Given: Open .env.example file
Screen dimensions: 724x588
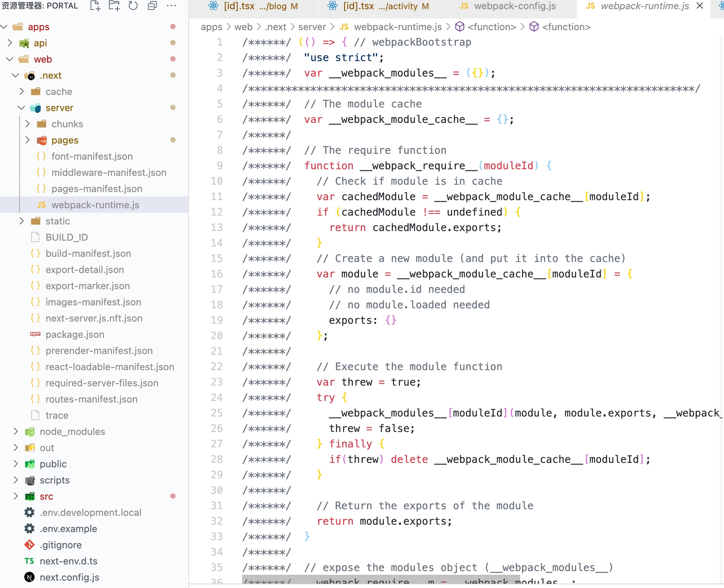Looking at the screenshot, I should point(94,529).
